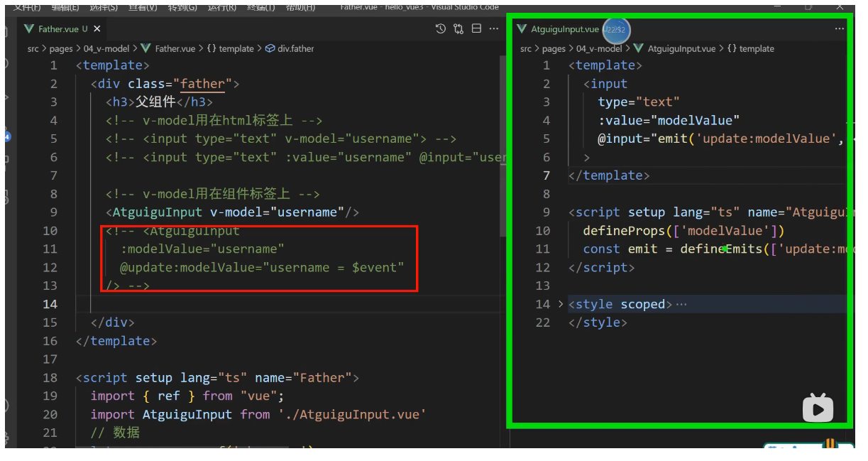Open timeline history icon in Father.vue editor
The height and width of the screenshot is (461, 868).
click(x=441, y=29)
